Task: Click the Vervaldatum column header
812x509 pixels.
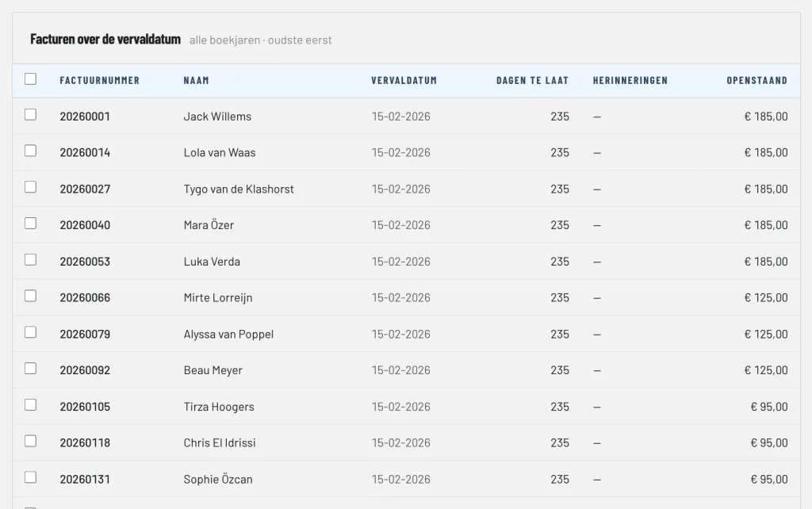Action: pyautogui.click(x=404, y=80)
